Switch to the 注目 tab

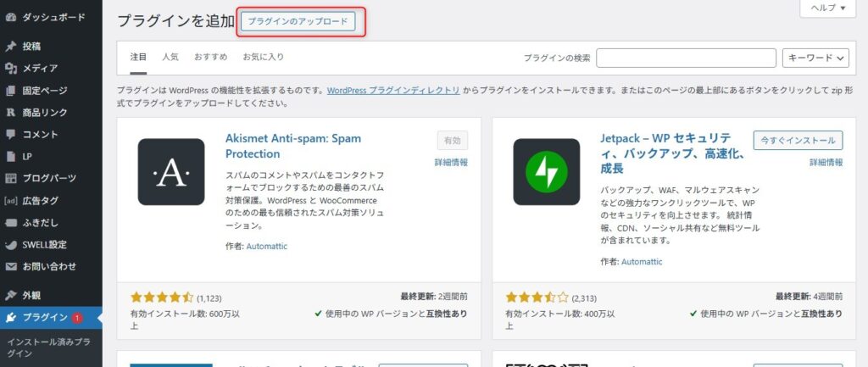tap(138, 57)
